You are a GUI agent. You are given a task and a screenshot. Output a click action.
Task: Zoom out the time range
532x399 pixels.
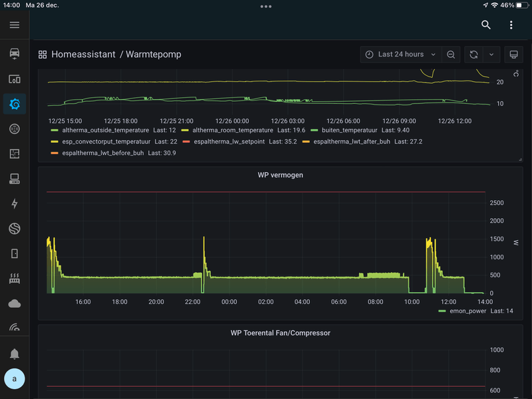coord(451,55)
